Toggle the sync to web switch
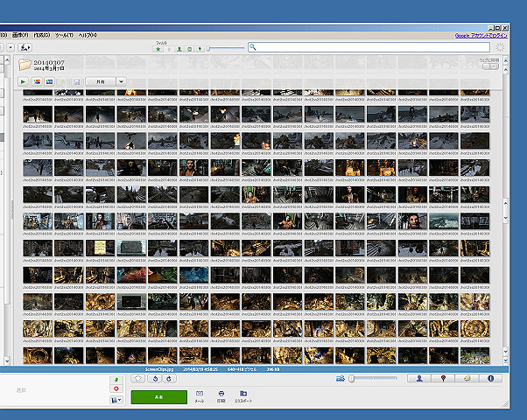527x420 pixels. [491, 66]
